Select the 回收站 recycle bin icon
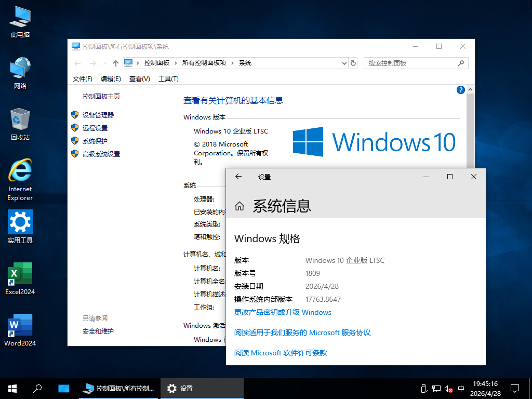The image size is (532, 399). (x=20, y=125)
